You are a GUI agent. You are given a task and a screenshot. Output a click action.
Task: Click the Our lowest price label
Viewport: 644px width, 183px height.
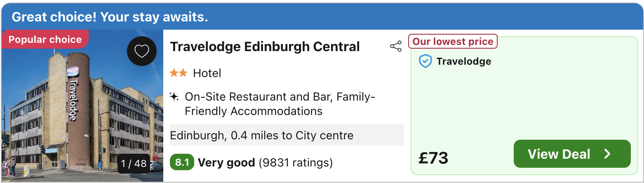tap(453, 42)
